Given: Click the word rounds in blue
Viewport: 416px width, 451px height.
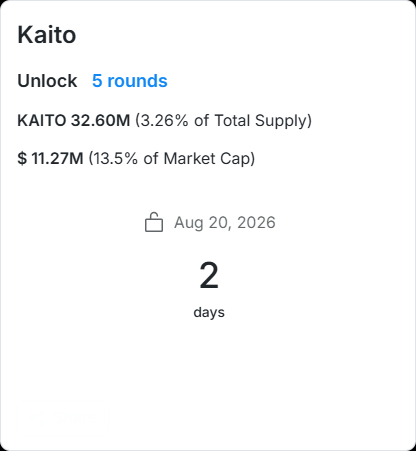Looking at the screenshot, I should tap(137, 81).
